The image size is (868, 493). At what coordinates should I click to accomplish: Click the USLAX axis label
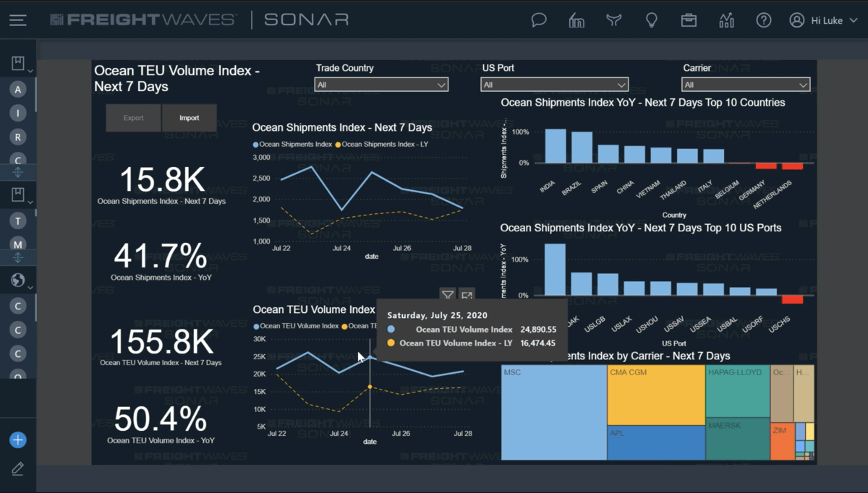(x=621, y=325)
